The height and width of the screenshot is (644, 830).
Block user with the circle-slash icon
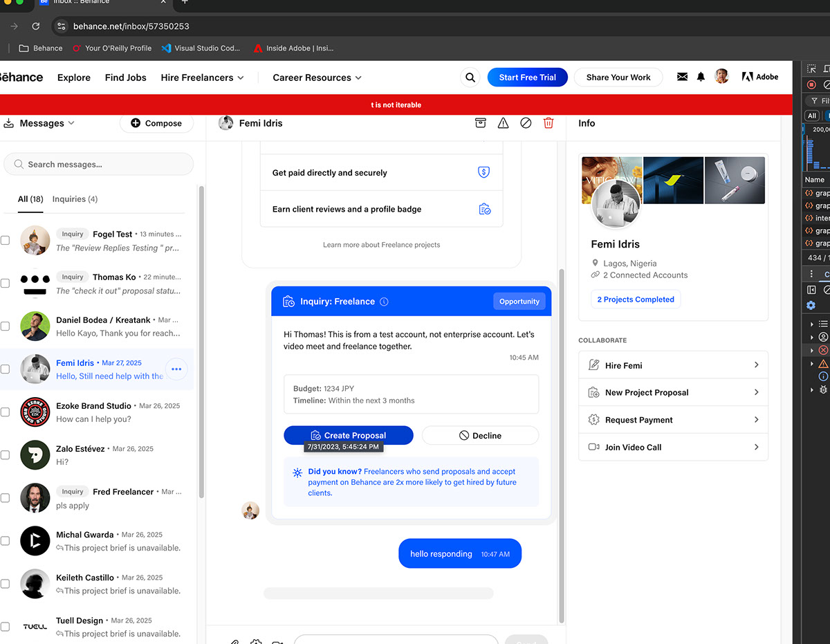coord(526,123)
